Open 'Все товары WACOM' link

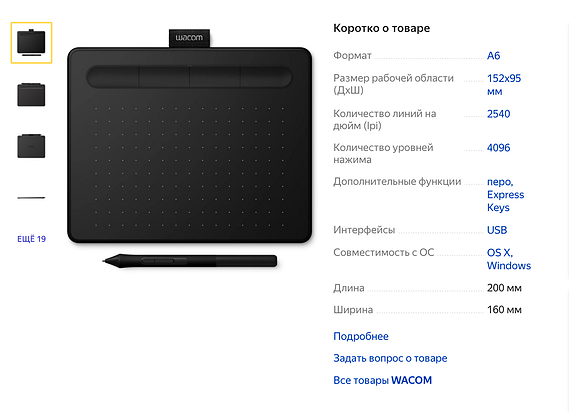coord(382,380)
